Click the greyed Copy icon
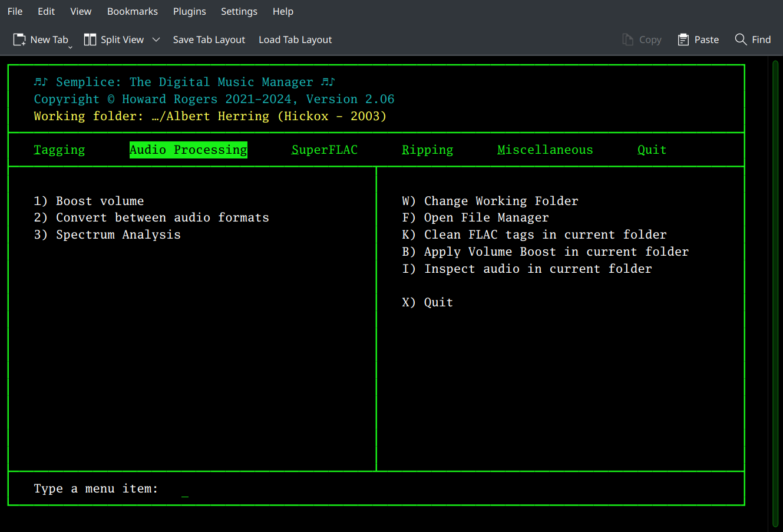This screenshot has height=532, width=783. pyautogui.click(x=628, y=39)
